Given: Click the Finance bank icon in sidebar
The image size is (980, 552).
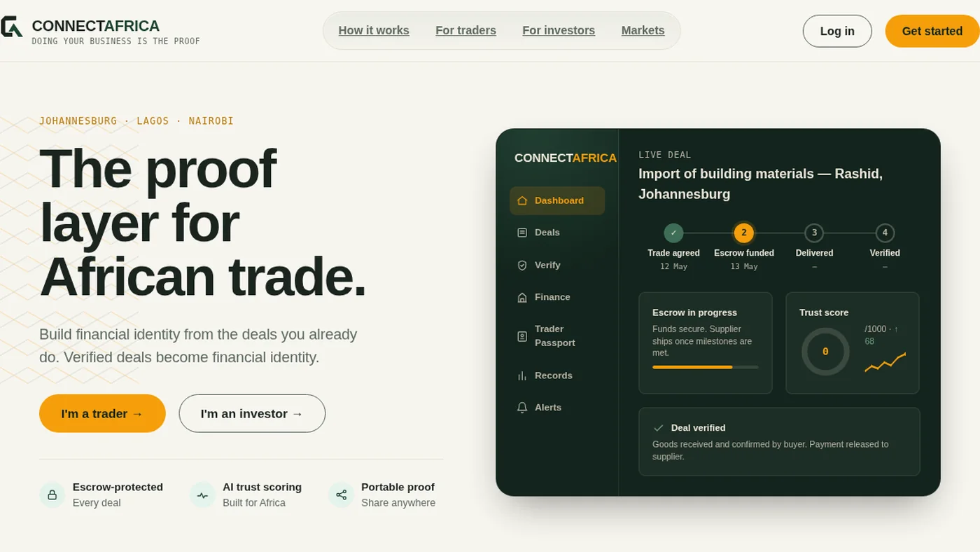Looking at the screenshot, I should tap(522, 298).
